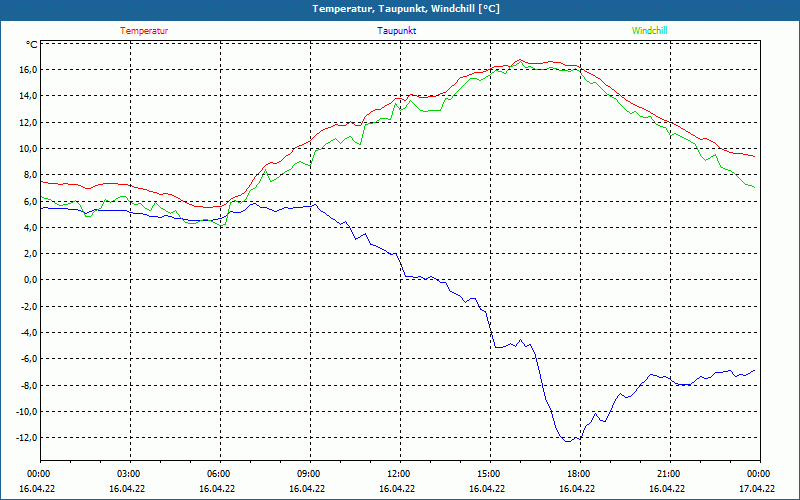The width and height of the screenshot is (800, 500).
Task: Click the 14,0 y-axis value
Action: click(x=28, y=96)
